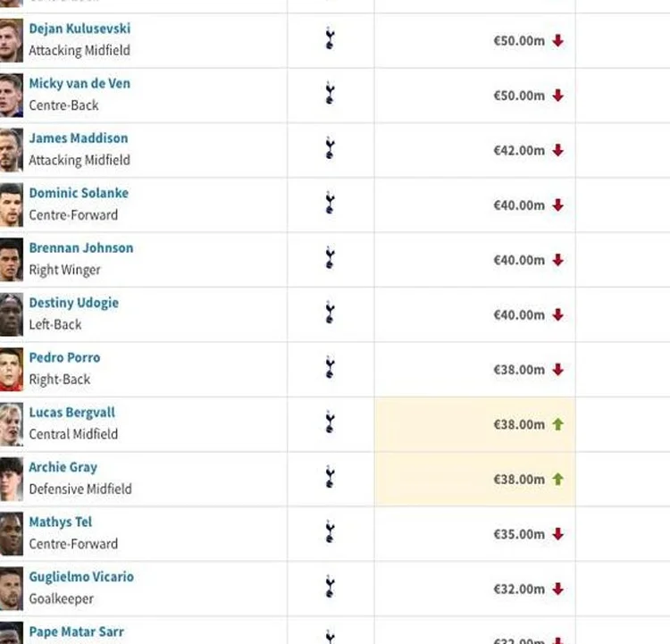Click Tottenham crest in James Maddison row
Viewport: 670px width, 644px height.
330,148
